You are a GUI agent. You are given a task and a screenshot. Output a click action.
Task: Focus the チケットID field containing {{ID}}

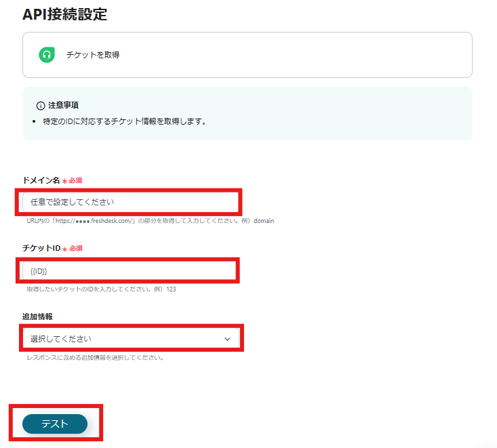(x=129, y=271)
